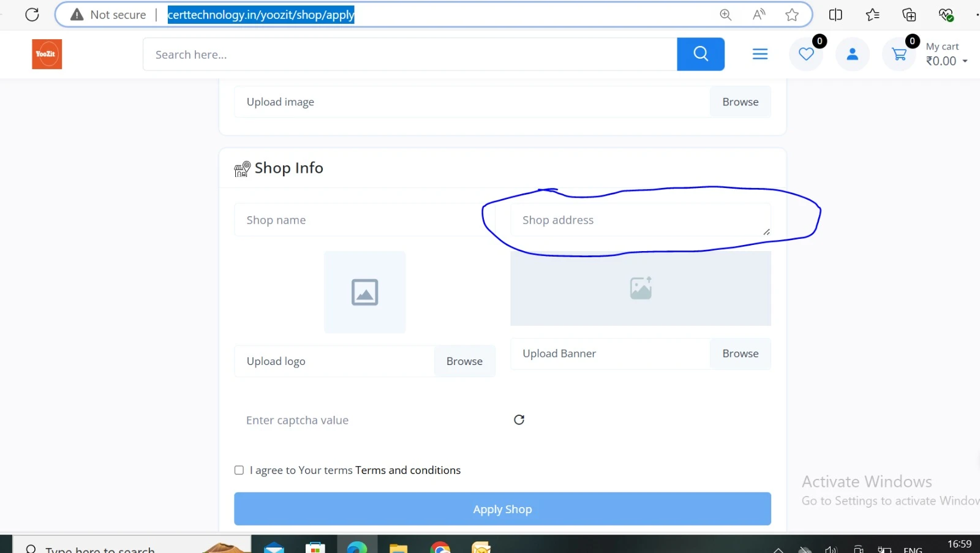This screenshot has height=553, width=980.
Task: Click the user account person icon
Action: coord(853,54)
